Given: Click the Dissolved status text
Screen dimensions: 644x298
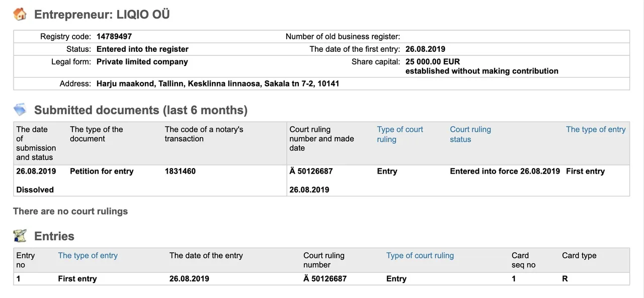Looking at the screenshot, I should [35, 190].
